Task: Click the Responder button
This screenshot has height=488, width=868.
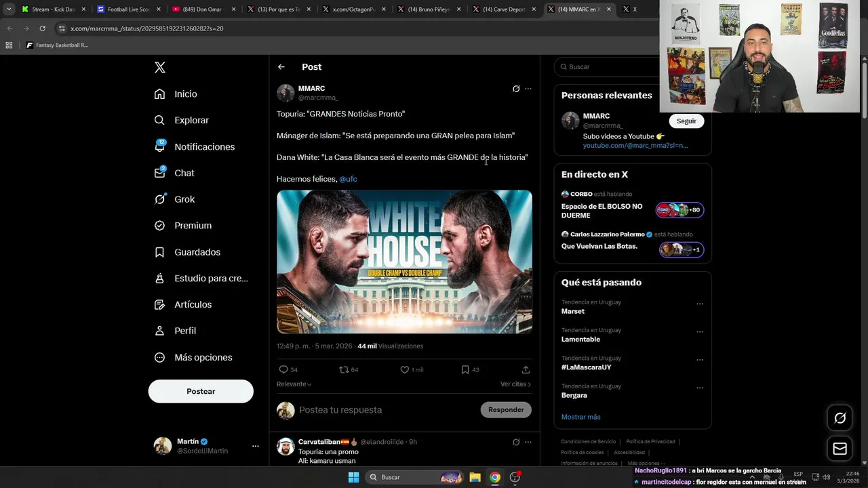Action: coord(506,409)
